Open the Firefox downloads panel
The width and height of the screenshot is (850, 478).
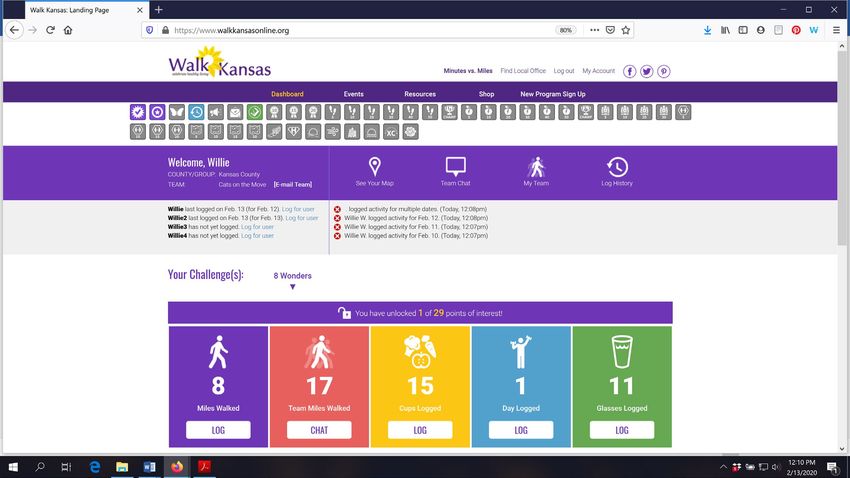click(x=707, y=30)
